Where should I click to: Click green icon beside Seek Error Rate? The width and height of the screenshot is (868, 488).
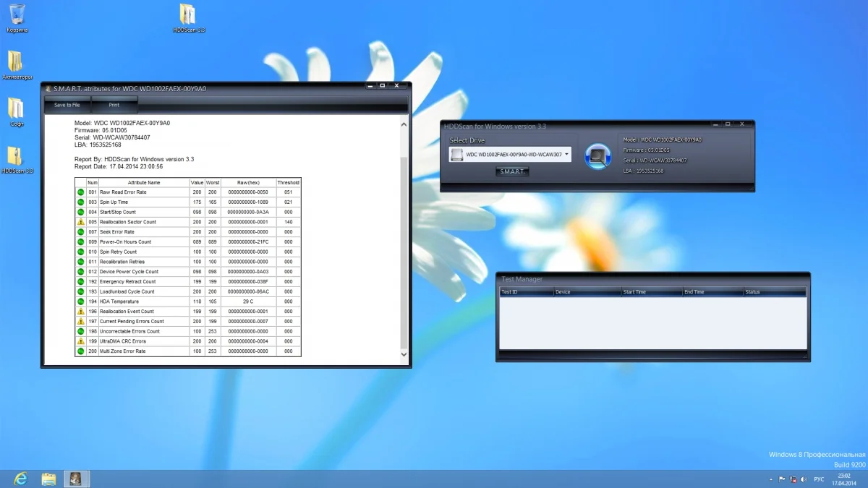pyautogui.click(x=81, y=232)
